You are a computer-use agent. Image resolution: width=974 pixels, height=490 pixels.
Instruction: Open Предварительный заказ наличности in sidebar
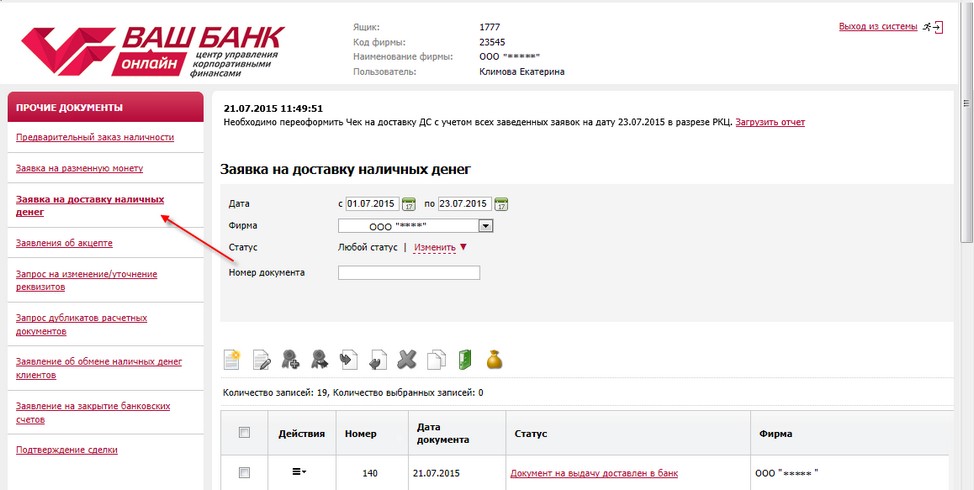coord(95,137)
